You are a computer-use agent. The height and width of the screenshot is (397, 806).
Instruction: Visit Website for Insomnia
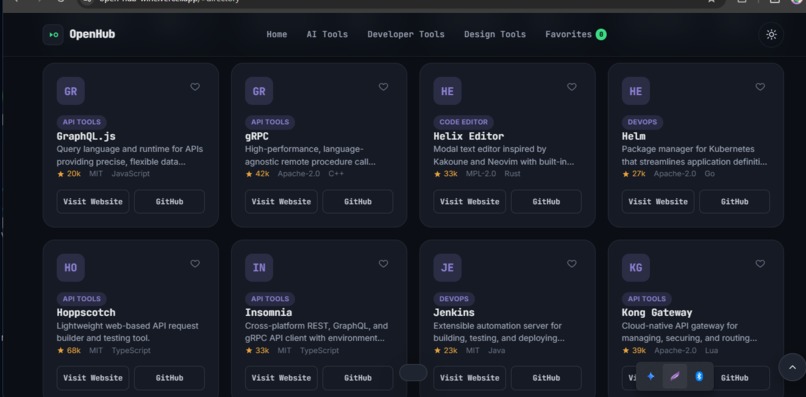(x=281, y=378)
